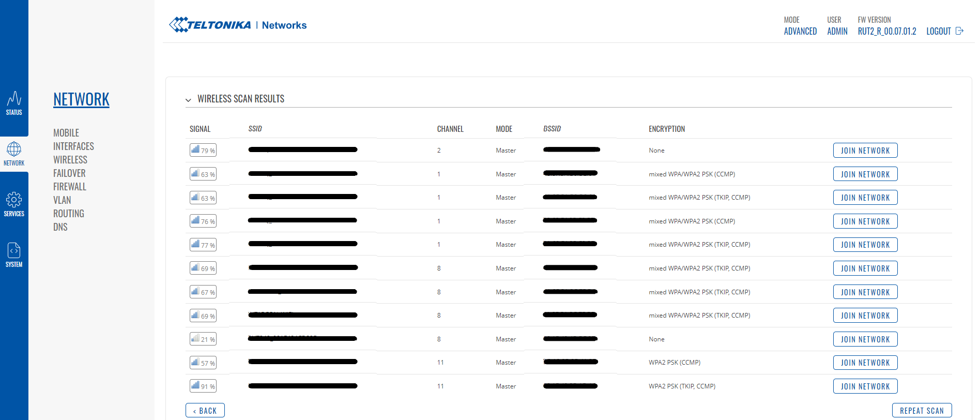Join the network with 79% signal

tap(865, 151)
